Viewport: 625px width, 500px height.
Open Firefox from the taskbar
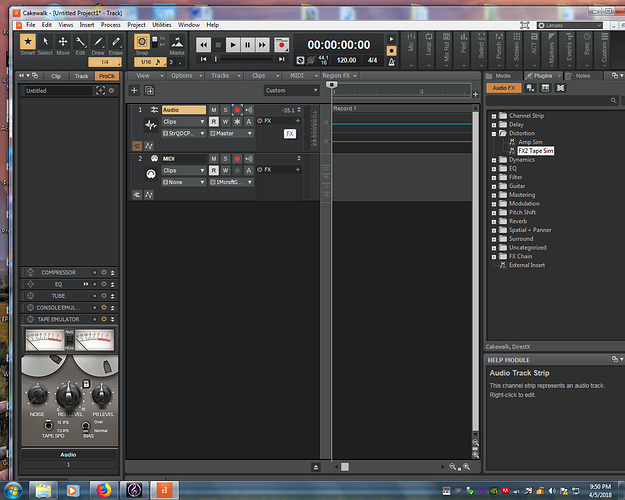(104, 490)
